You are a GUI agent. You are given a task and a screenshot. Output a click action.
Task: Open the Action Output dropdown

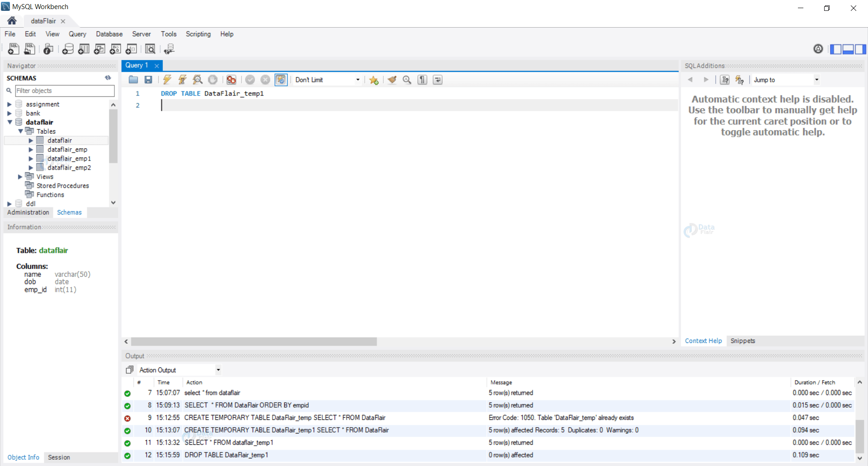(x=179, y=370)
